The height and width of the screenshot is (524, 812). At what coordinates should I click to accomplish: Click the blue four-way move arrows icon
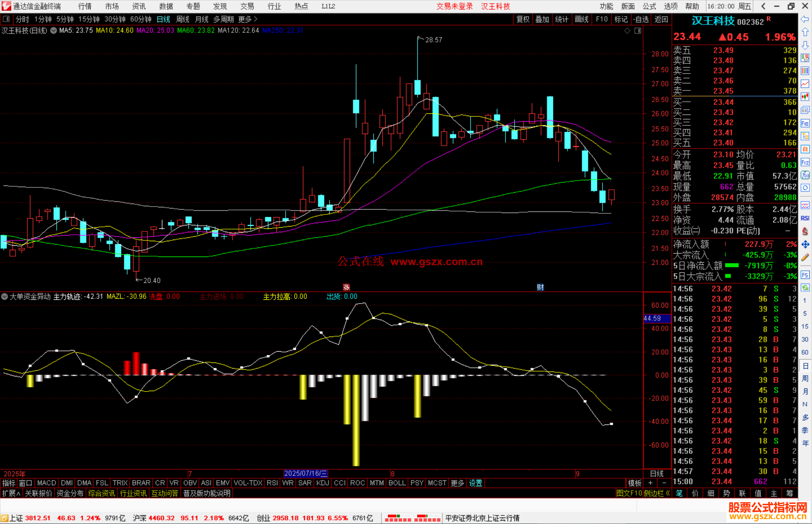tap(805, 245)
